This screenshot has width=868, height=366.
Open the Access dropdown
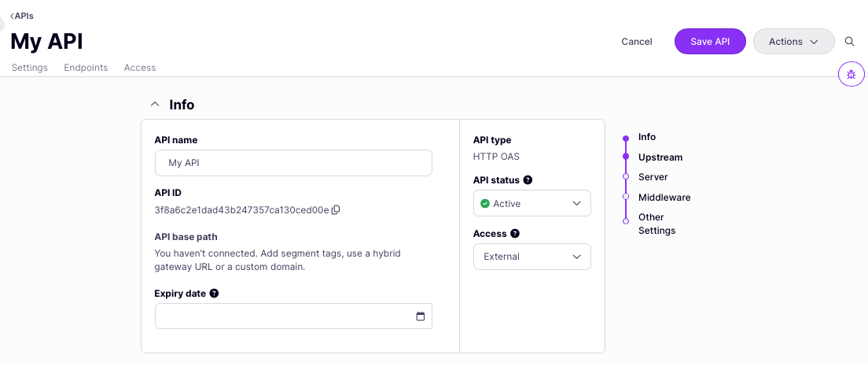click(x=531, y=257)
